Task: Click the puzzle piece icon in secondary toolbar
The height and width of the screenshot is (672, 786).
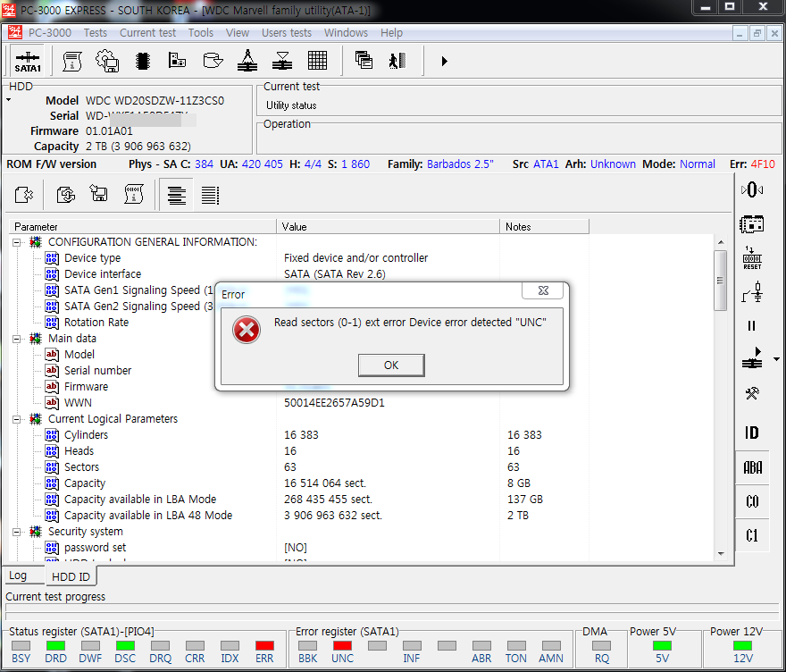Action: pos(24,195)
